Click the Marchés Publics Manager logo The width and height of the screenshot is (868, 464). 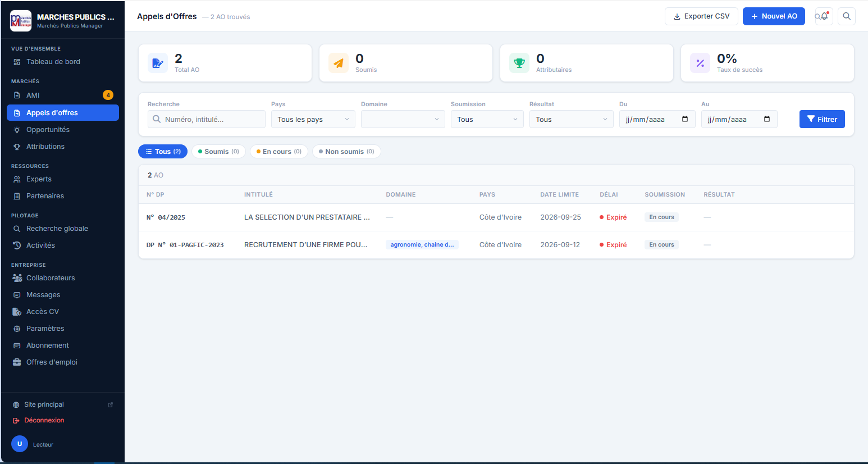[x=21, y=21]
